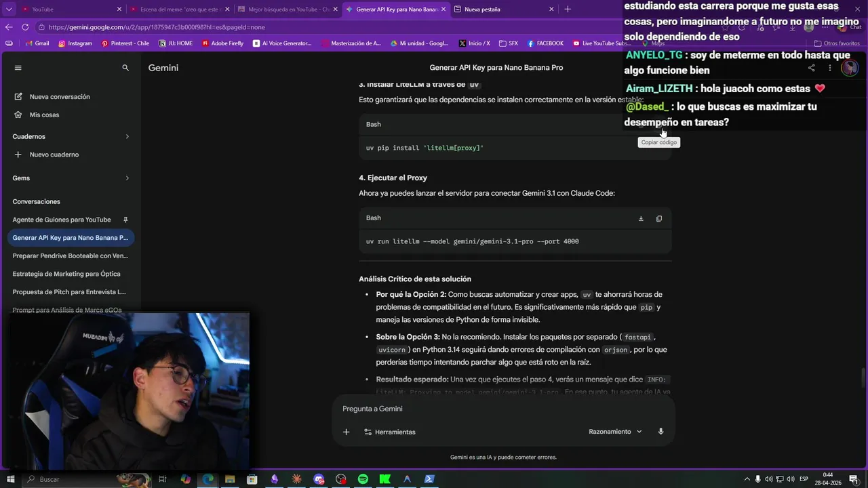Open the Herramientas tools menu
Image resolution: width=868 pixels, height=488 pixels.
[389, 432]
